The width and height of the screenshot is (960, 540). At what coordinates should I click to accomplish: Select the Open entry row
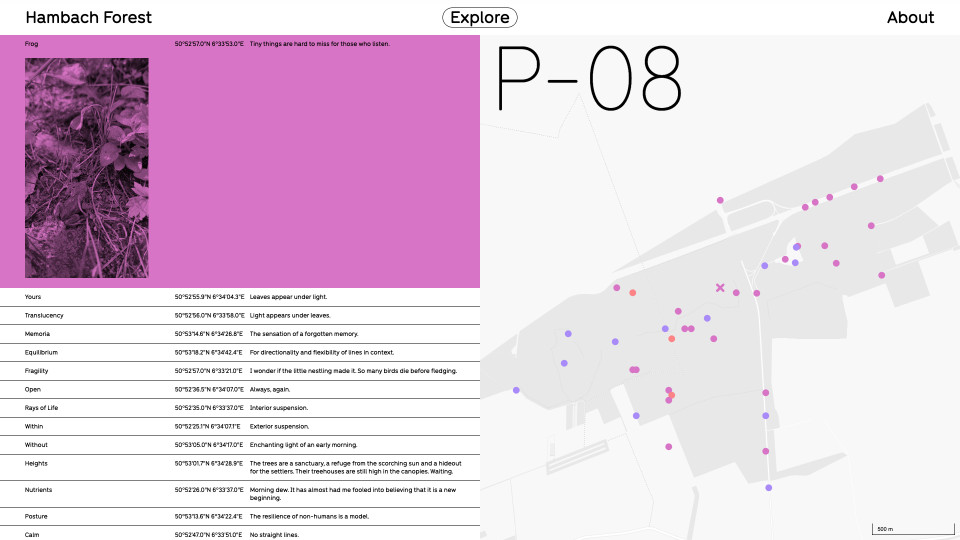pos(240,389)
